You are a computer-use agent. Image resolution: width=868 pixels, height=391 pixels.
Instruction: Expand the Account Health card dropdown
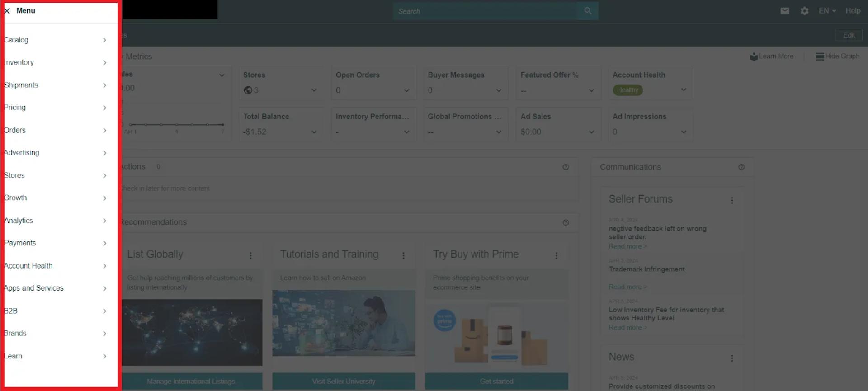tap(684, 90)
